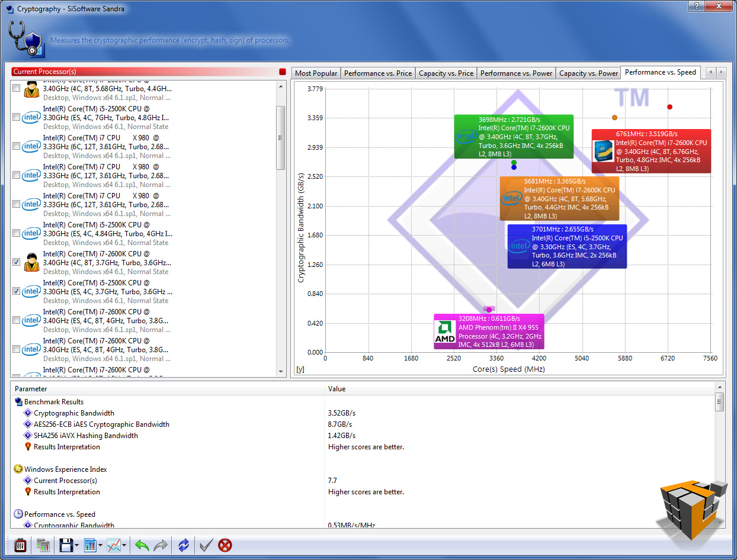This screenshot has width=737, height=560.
Task: Select the Performance vs. Speed tab
Action: [661, 72]
